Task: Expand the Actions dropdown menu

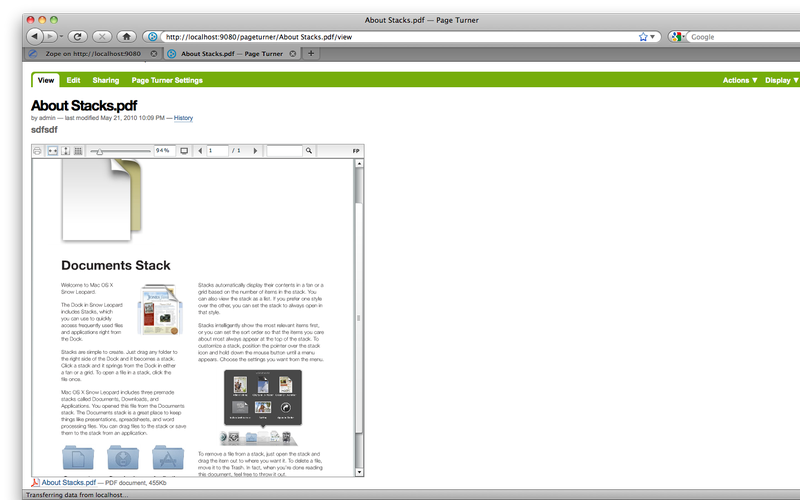Action: [740, 80]
